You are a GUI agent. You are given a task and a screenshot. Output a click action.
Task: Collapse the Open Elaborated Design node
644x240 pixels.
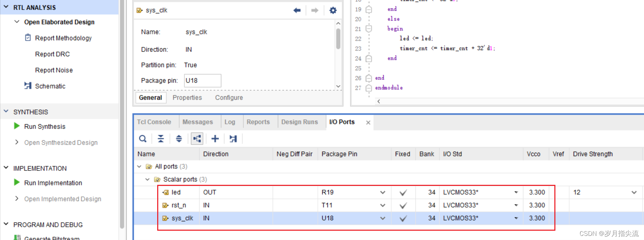point(17,22)
